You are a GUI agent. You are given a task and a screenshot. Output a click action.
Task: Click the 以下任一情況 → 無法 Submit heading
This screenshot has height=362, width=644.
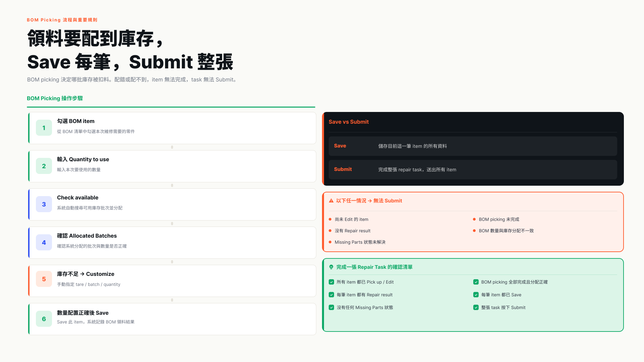point(369,201)
